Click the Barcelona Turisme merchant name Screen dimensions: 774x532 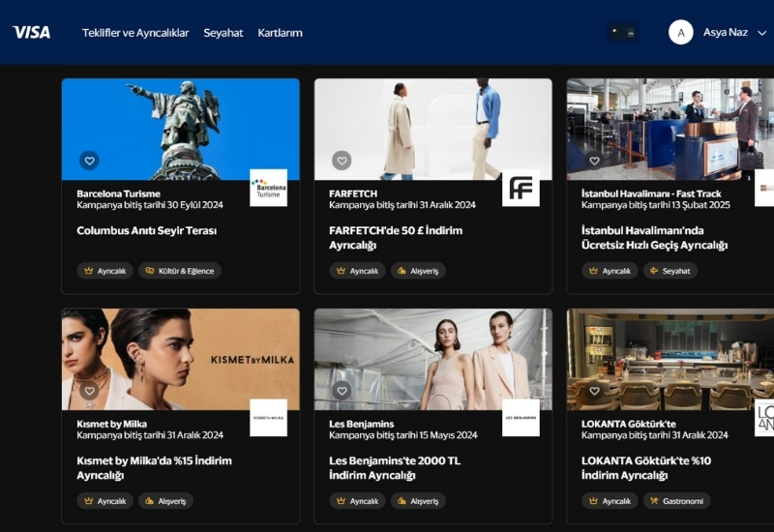118,193
